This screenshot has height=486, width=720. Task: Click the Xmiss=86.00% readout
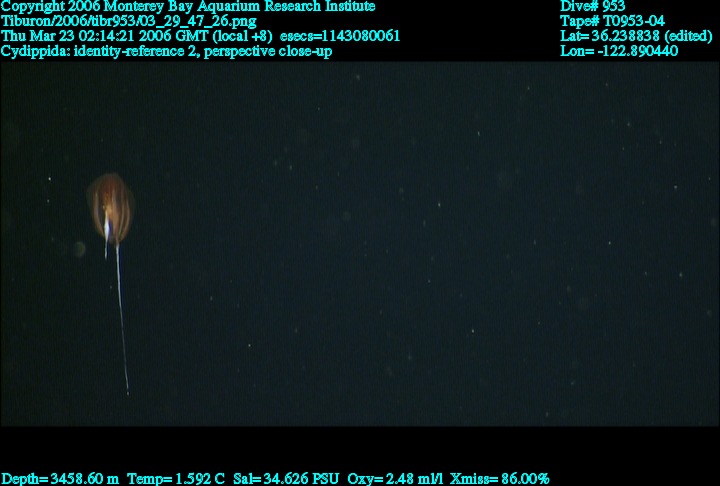click(500, 479)
